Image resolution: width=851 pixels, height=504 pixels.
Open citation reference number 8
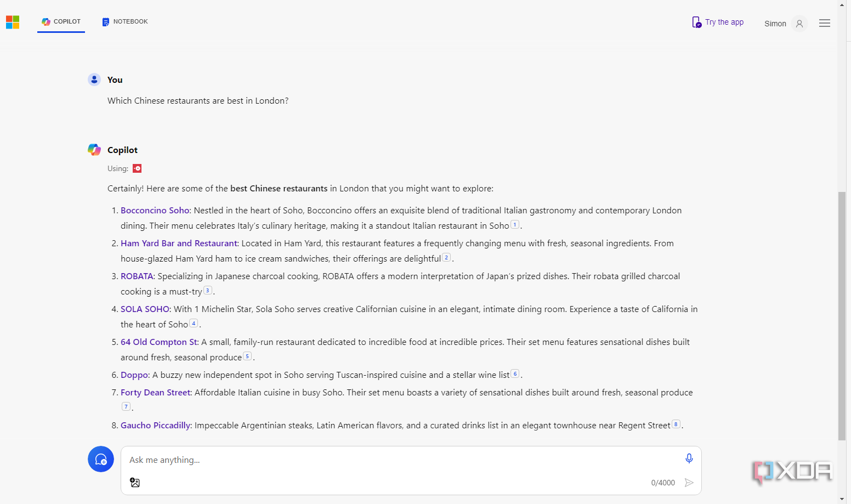(676, 424)
